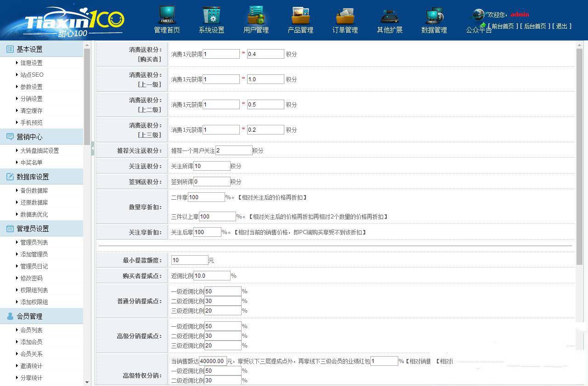Click the sidebar scrollbar down arrow

[87, 382]
